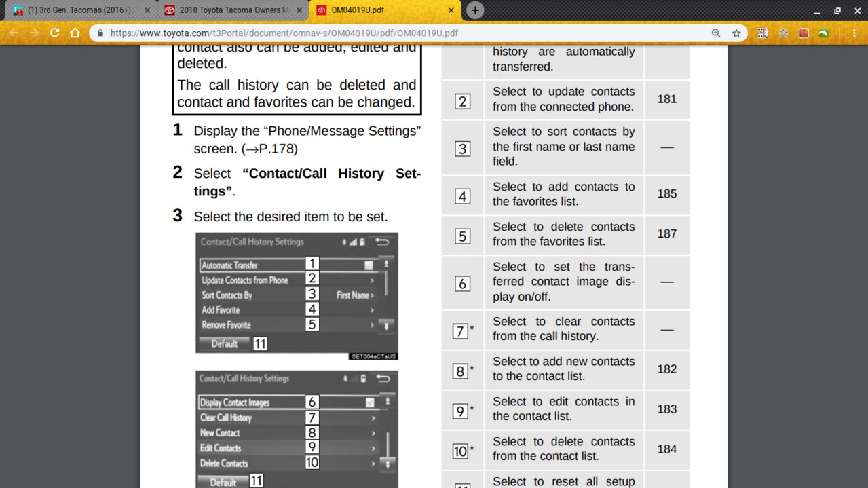The width and height of the screenshot is (868, 488).
Task: Close the 2018 Toyota Tacoma Owners tab
Action: (299, 10)
